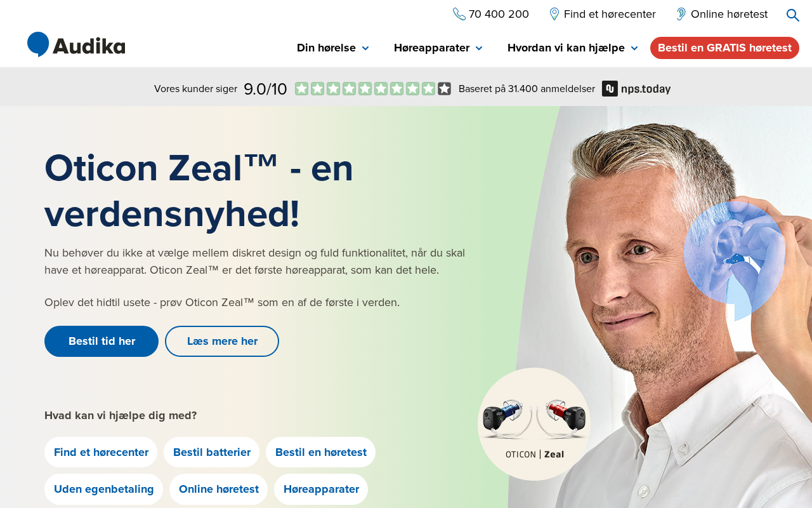The height and width of the screenshot is (508, 812).
Task: Click the Bestil tid her button
Action: point(101,341)
